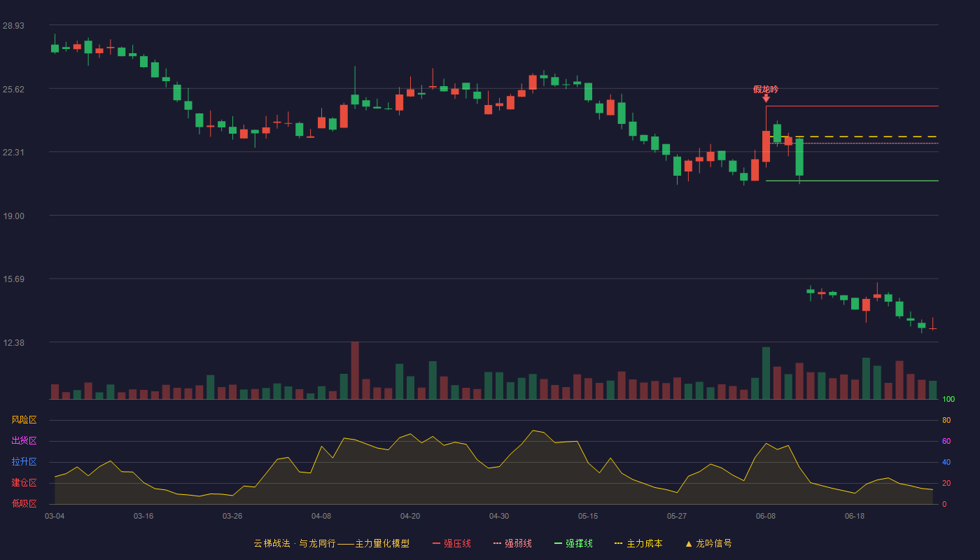Select the 拉升区 zone label
Screen dimensions: 980x560
pos(24,462)
